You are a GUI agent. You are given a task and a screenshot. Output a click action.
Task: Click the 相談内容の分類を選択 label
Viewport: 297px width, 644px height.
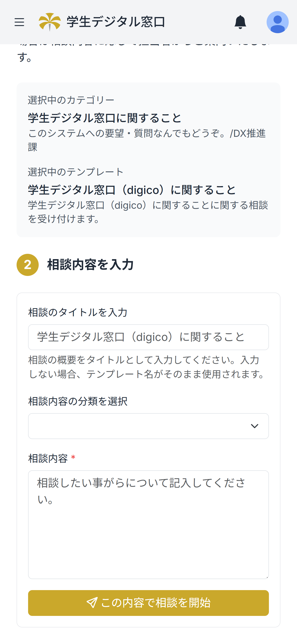tap(78, 401)
